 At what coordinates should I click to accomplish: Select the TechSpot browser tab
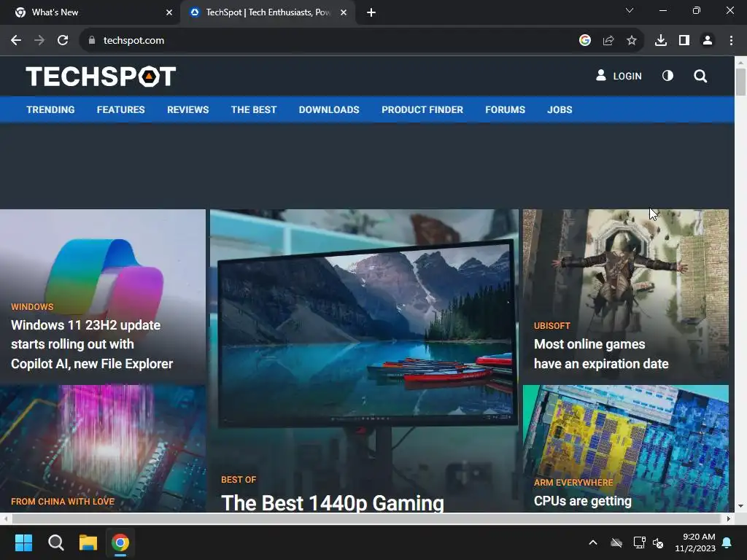pos(268,12)
